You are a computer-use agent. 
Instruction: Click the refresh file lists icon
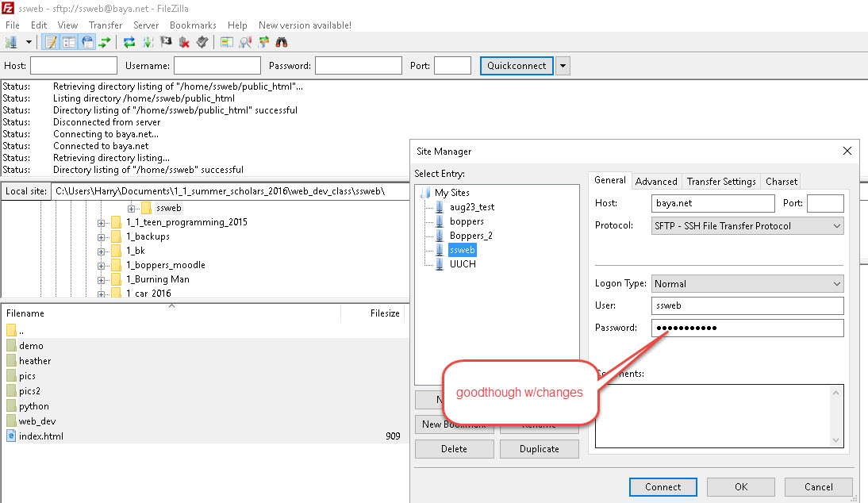point(129,42)
